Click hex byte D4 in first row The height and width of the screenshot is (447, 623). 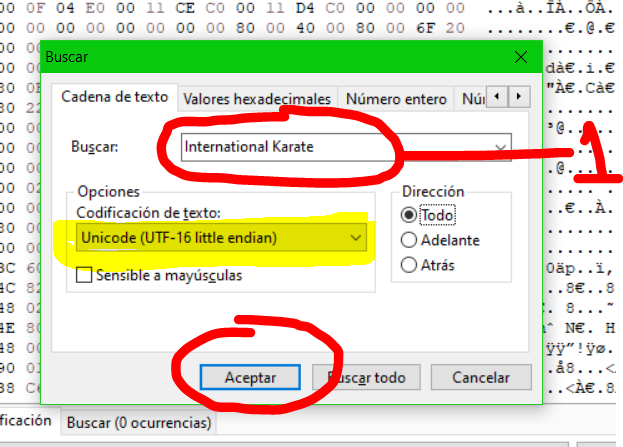click(305, 8)
